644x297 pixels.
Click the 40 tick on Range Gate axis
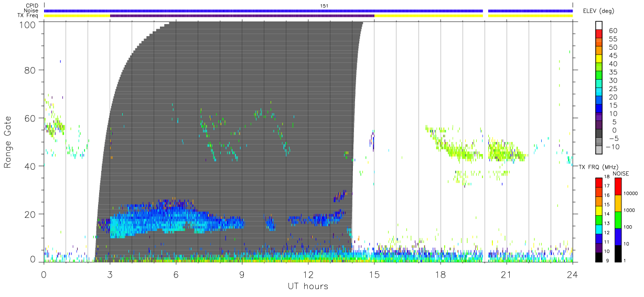coord(31,166)
